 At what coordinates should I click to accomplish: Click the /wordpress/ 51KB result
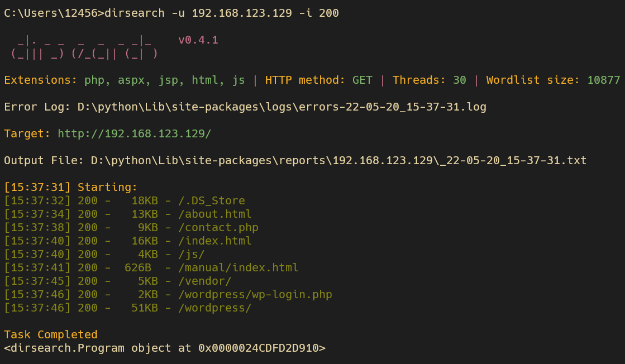[127, 308]
